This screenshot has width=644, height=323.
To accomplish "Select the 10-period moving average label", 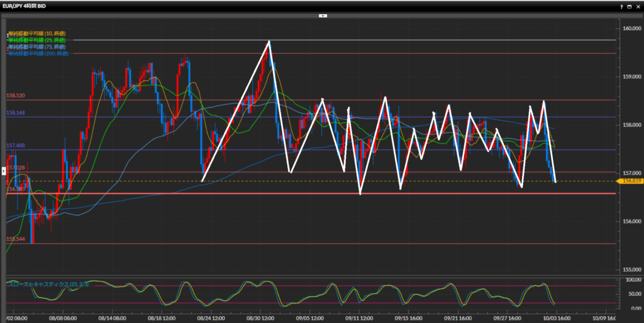I will click(36, 33).
